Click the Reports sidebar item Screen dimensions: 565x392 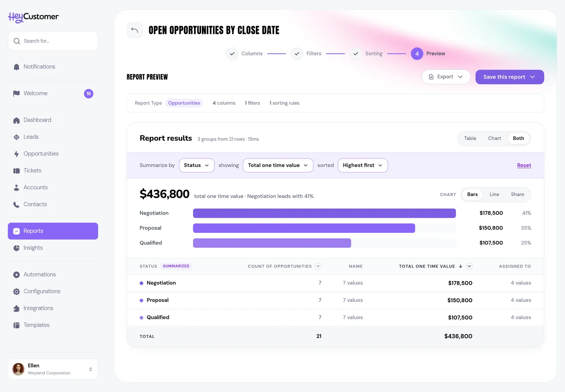[x=53, y=231]
